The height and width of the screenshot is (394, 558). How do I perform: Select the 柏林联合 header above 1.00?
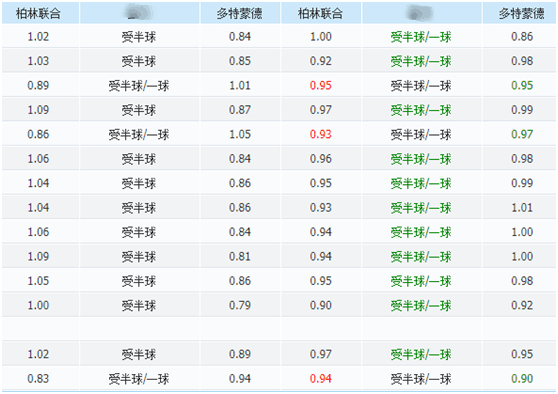[x=320, y=14]
